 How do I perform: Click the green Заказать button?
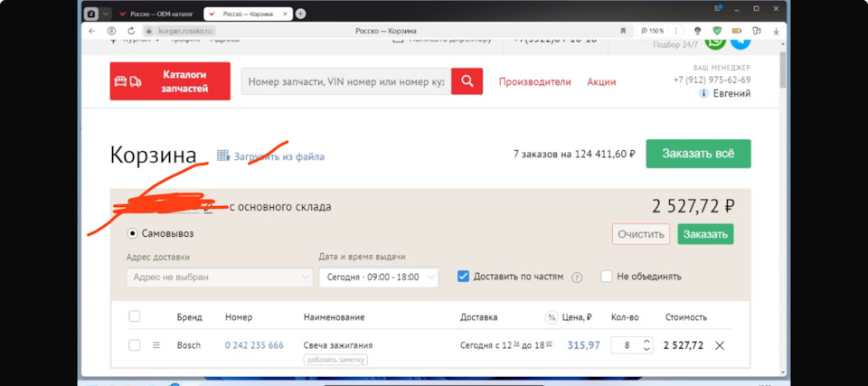click(x=705, y=234)
